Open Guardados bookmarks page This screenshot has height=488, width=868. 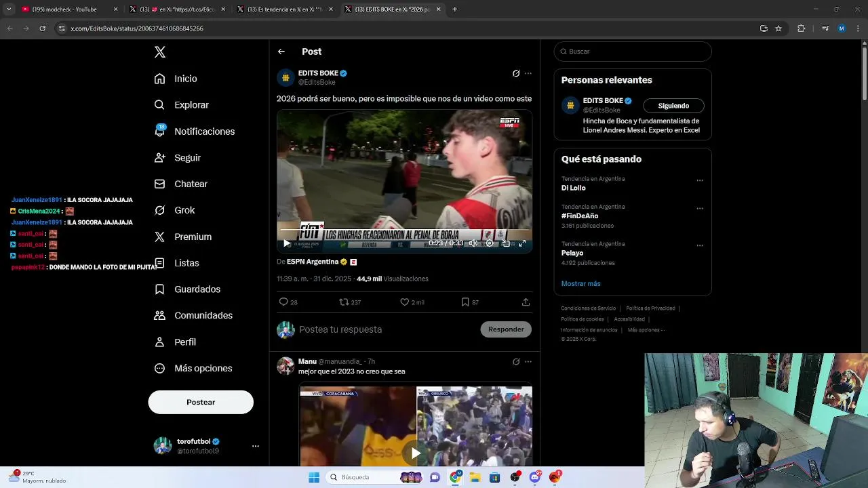[187, 289]
